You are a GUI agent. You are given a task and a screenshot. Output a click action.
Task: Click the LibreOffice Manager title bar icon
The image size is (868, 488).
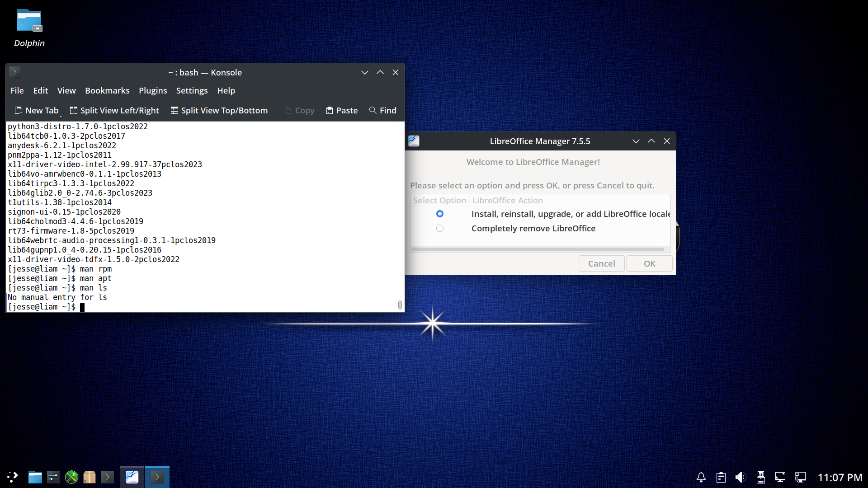pyautogui.click(x=414, y=141)
